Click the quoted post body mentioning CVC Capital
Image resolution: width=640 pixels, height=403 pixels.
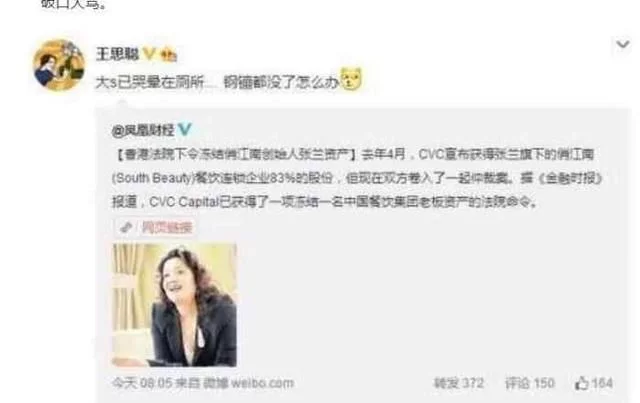click(357, 178)
